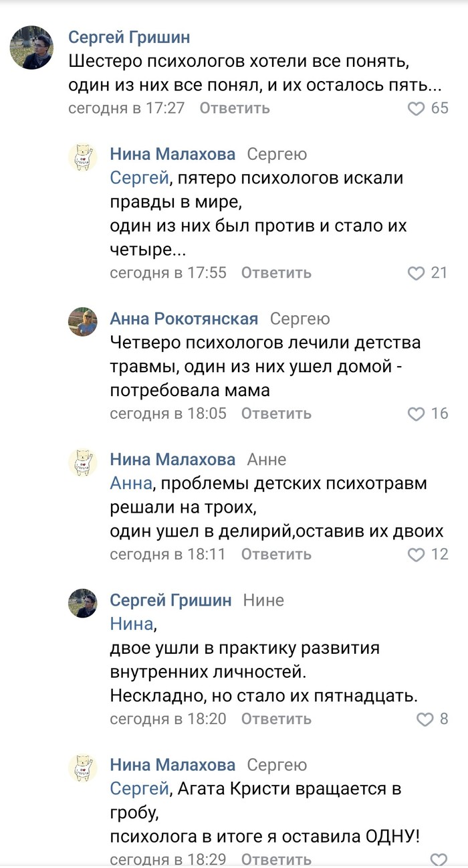This screenshot has width=468, height=868.
Task: Open Анна Рокотянская's profile picture
Action: click(83, 322)
